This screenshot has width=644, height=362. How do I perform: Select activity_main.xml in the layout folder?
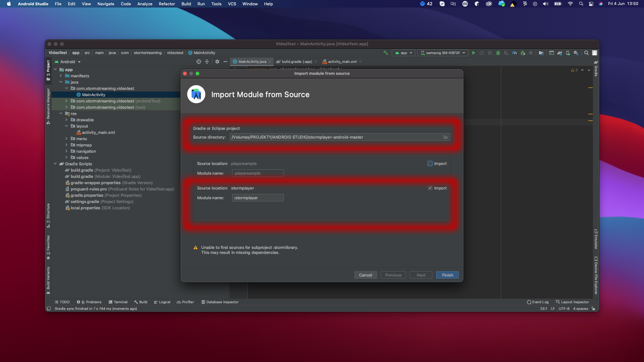(x=98, y=132)
